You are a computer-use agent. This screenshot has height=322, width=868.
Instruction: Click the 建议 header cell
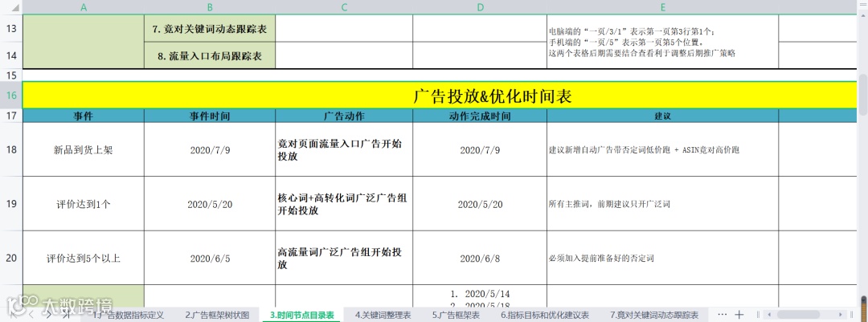click(x=662, y=116)
